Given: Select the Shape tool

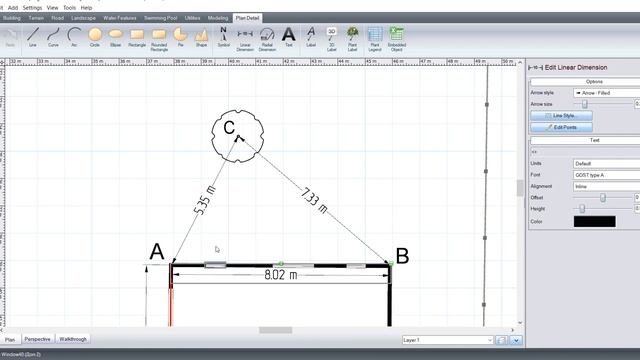Looking at the screenshot, I should coord(202,38).
